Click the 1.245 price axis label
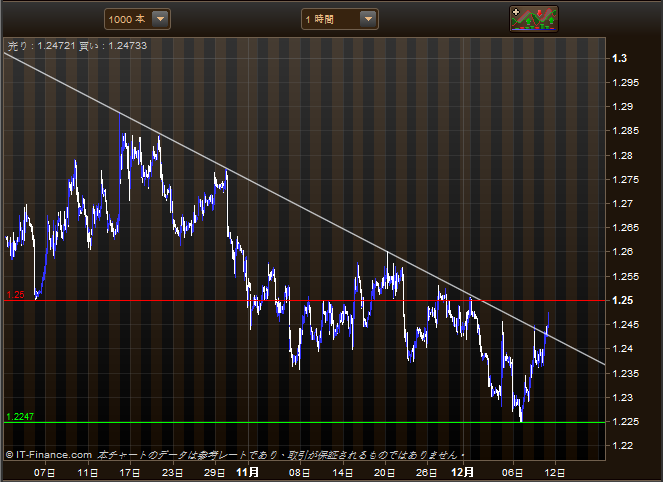 (x=625, y=325)
